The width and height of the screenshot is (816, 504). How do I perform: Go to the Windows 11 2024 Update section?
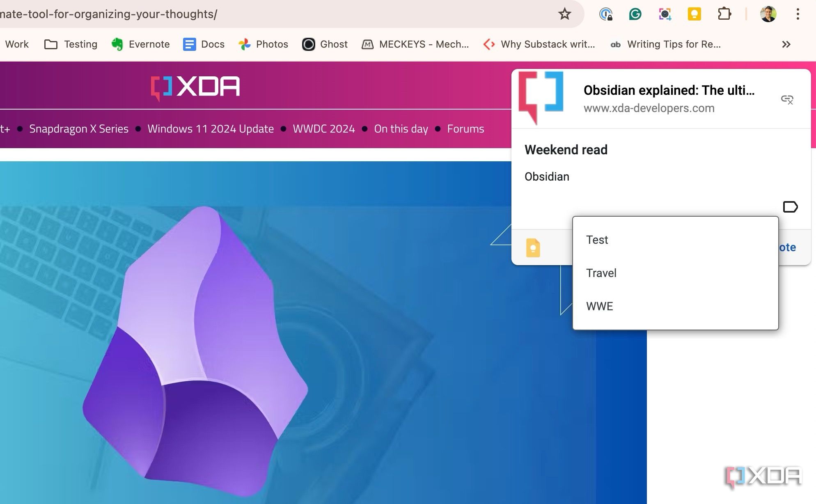pyautogui.click(x=211, y=129)
